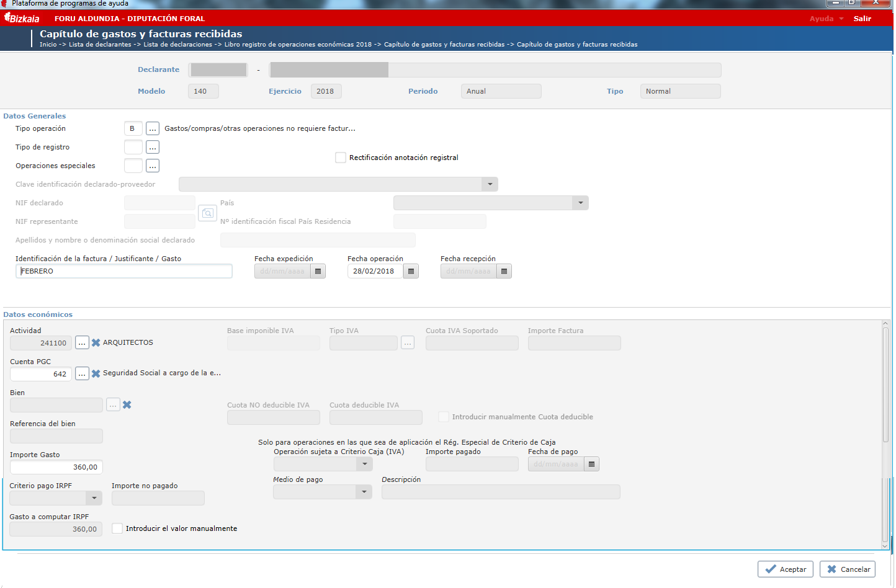Image resolution: width=896 pixels, height=588 pixels.
Task: Click the Cuenta PGC code field
Action: tap(41, 374)
